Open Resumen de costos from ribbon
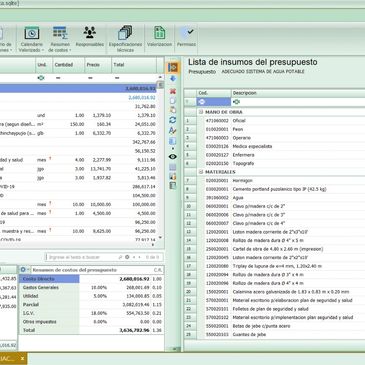365x365 pixels. (60, 39)
